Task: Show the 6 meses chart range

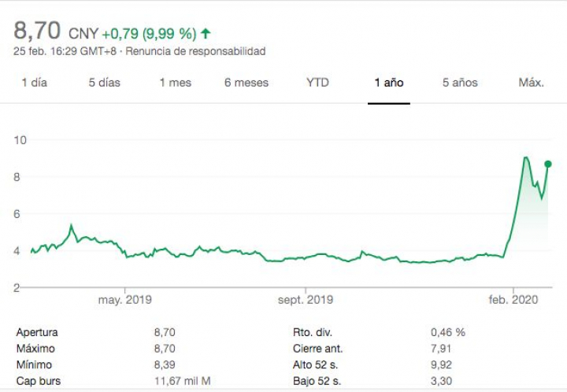Action: click(x=246, y=83)
